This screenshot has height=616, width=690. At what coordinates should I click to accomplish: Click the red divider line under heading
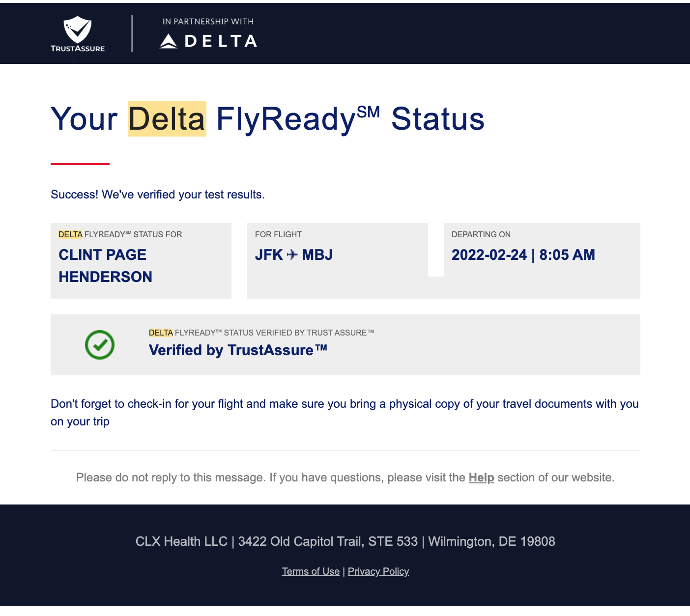tap(80, 164)
